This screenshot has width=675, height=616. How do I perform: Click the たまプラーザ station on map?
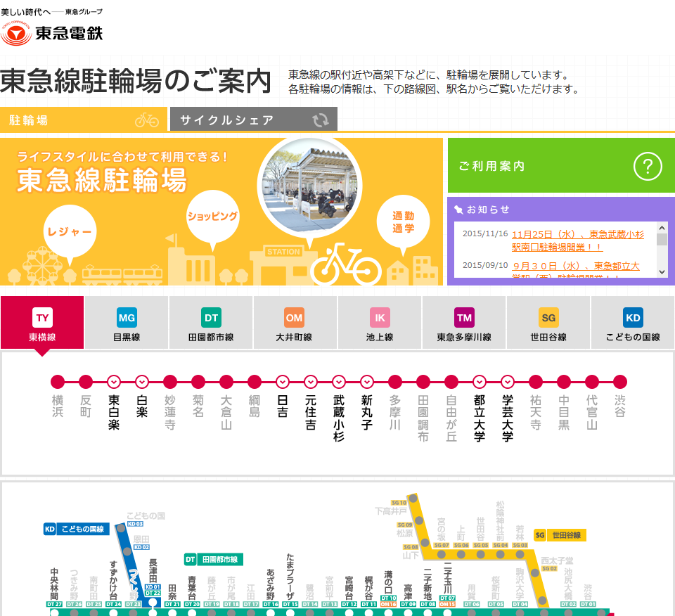click(290, 577)
